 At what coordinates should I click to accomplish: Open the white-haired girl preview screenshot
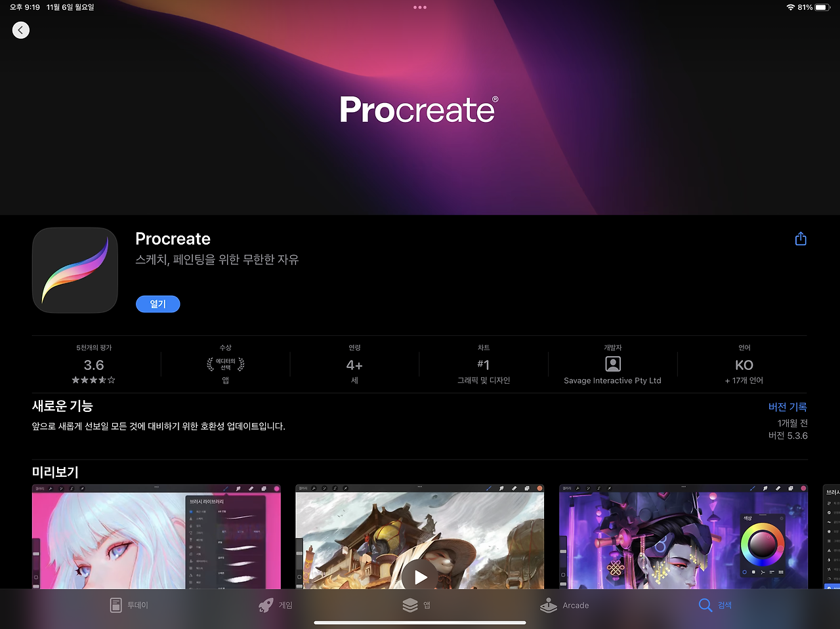[x=156, y=537]
